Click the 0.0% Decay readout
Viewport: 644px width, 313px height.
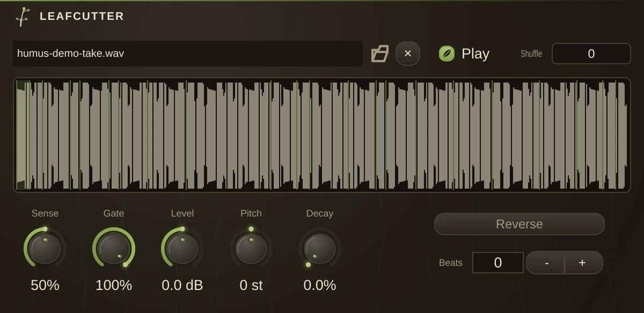[x=320, y=285]
